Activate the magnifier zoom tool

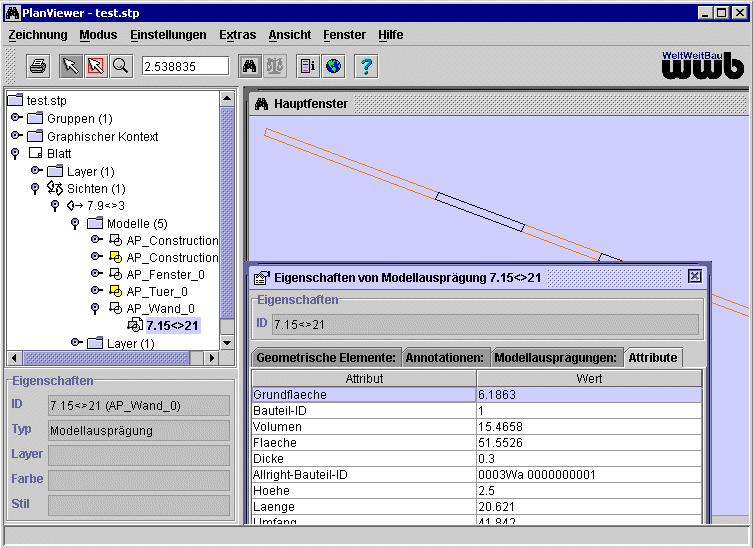click(121, 66)
